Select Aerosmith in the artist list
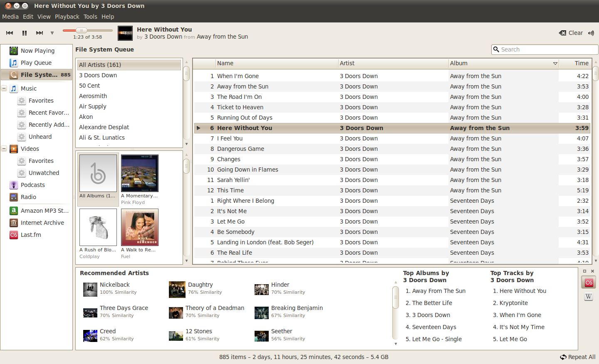 click(129, 96)
